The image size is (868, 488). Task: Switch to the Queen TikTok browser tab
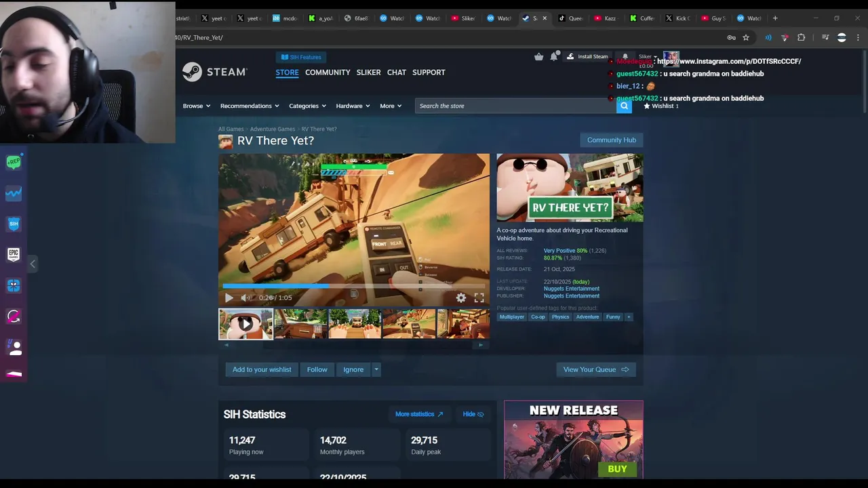click(x=571, y=18)
